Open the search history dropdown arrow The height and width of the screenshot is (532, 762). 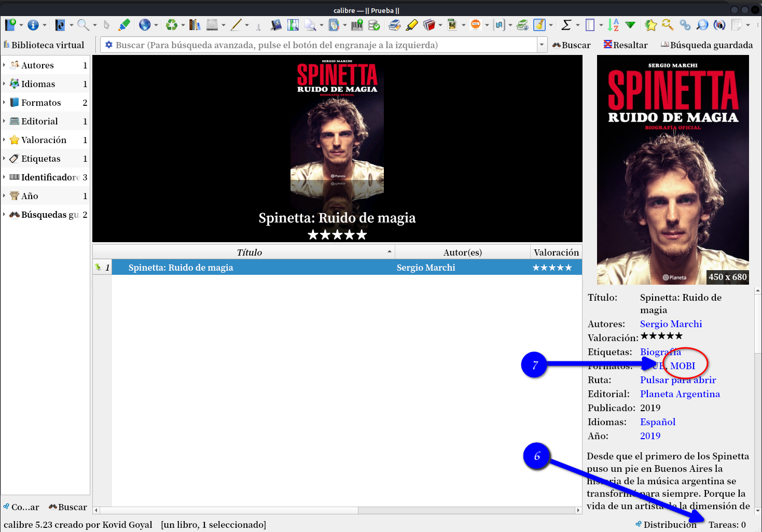[x=542, y=45]
